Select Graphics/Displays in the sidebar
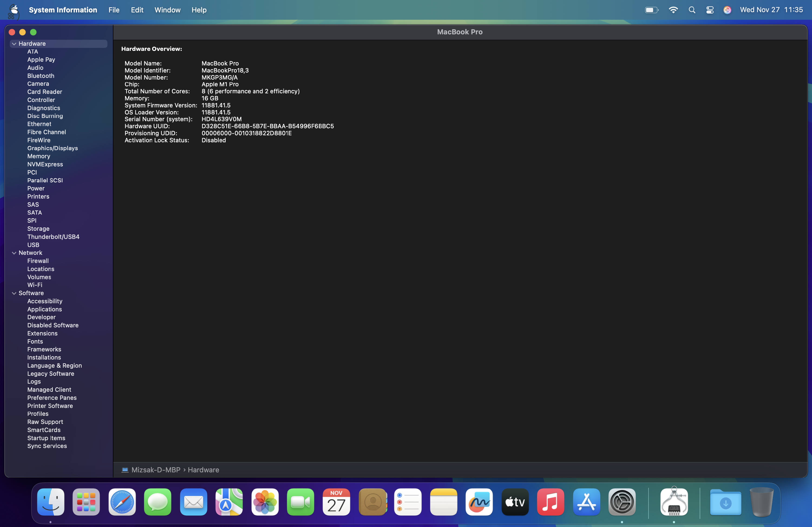Viewport: 812px width, 527px height. coord(53,148)
